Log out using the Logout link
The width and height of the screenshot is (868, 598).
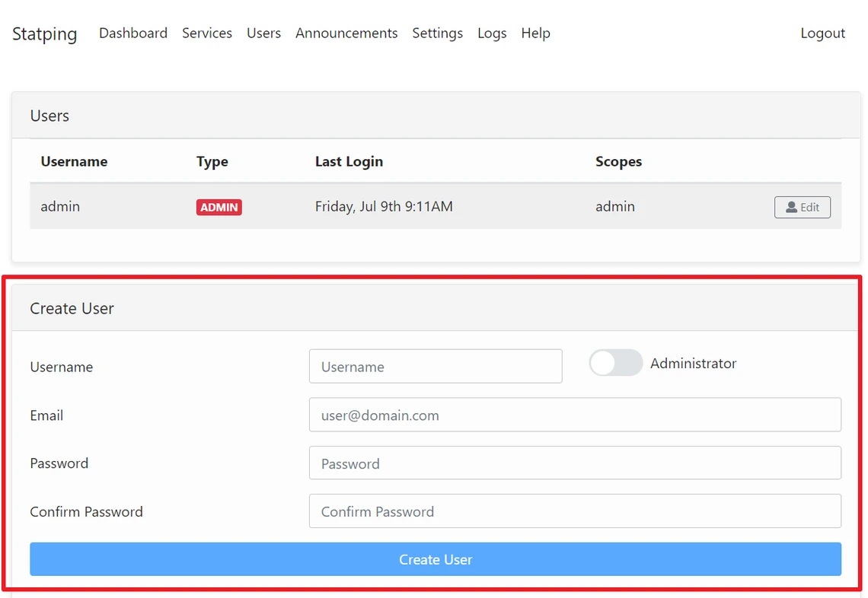822,33
